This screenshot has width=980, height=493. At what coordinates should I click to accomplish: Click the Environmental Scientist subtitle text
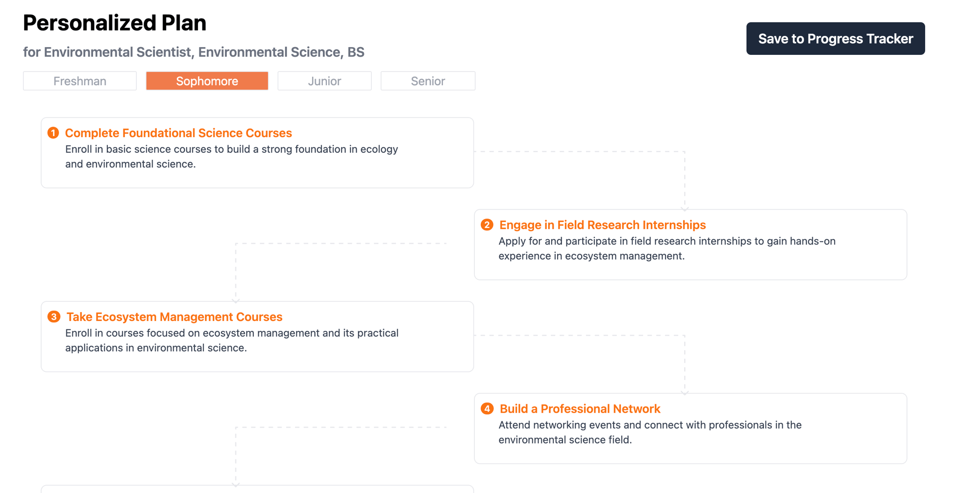click(x=194, y=52)
